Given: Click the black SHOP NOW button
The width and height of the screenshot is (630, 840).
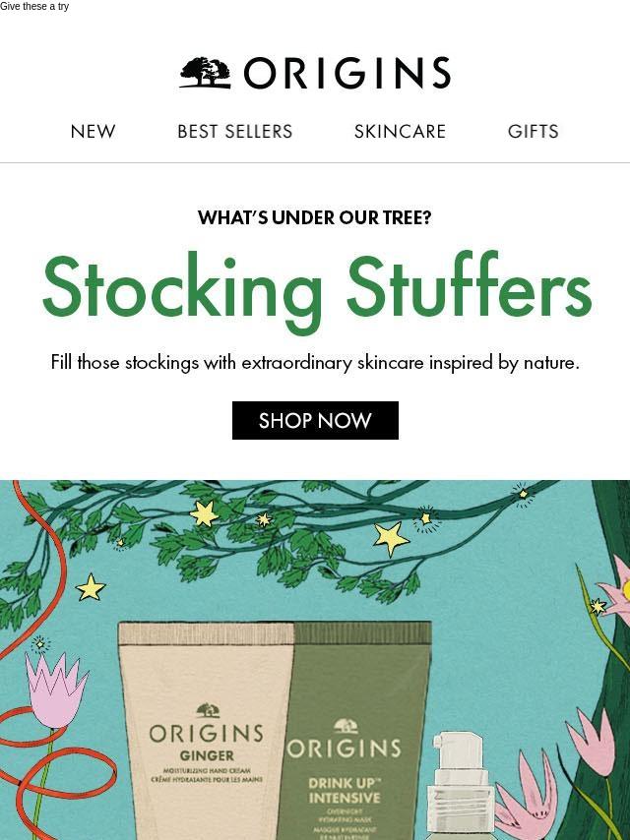Looking at the screenshot, I should tap(315, 421).
